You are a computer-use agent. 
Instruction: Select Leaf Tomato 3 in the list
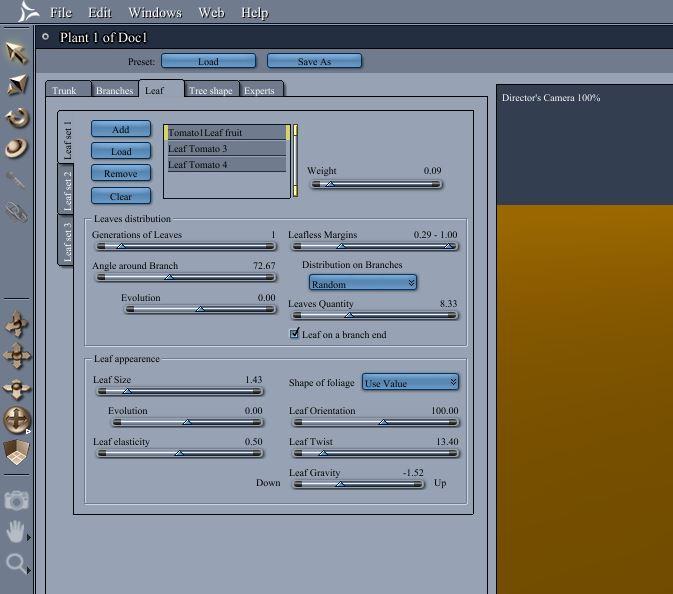pos(226,148)
